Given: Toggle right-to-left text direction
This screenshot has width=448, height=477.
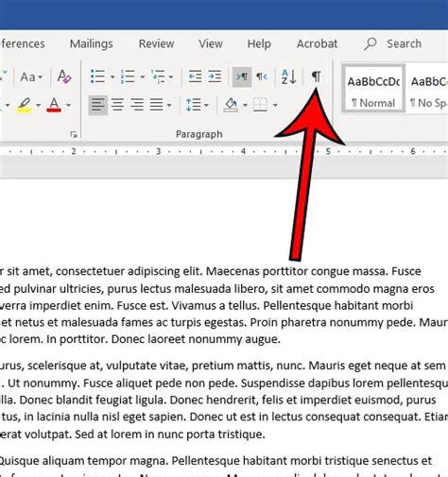Looking at the screenshot, I should [x=262, y=77].
